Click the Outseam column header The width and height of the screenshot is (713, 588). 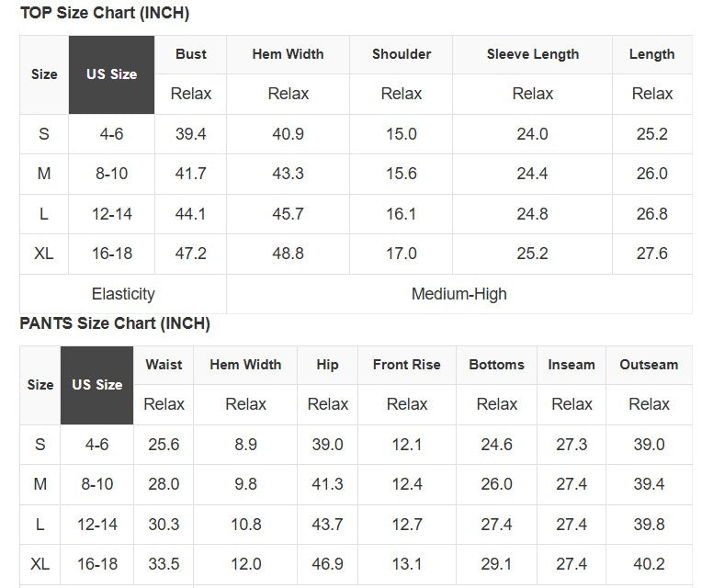click(x=649, y=365)
